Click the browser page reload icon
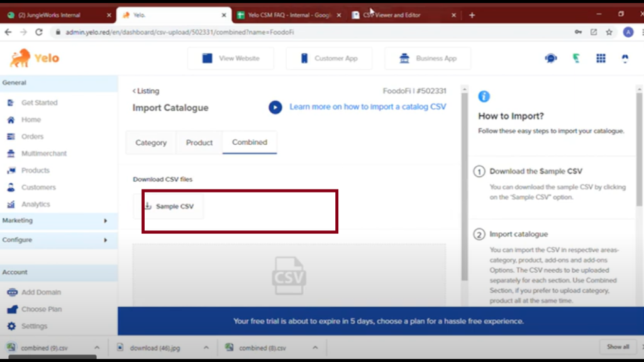Screen dimensions: 644x362 tap(39, 32)
